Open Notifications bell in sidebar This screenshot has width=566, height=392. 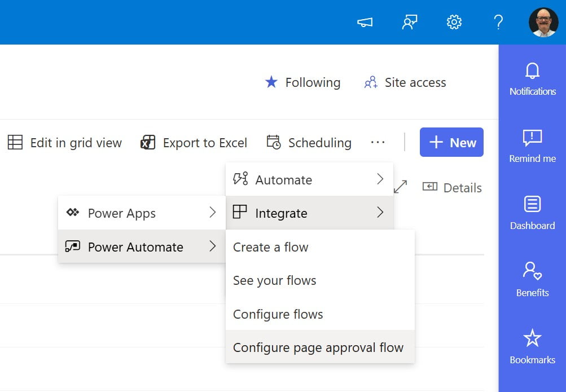click(532, 78)
